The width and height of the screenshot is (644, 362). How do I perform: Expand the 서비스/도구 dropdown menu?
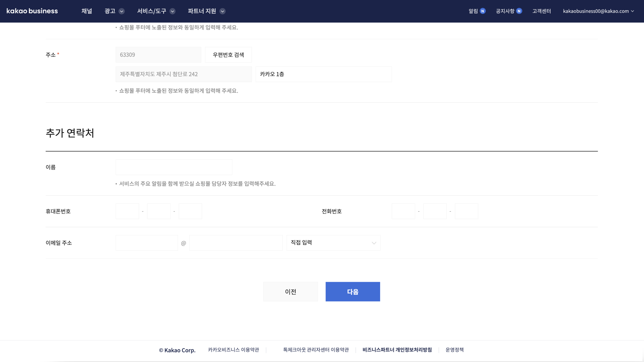click(156, 11)
